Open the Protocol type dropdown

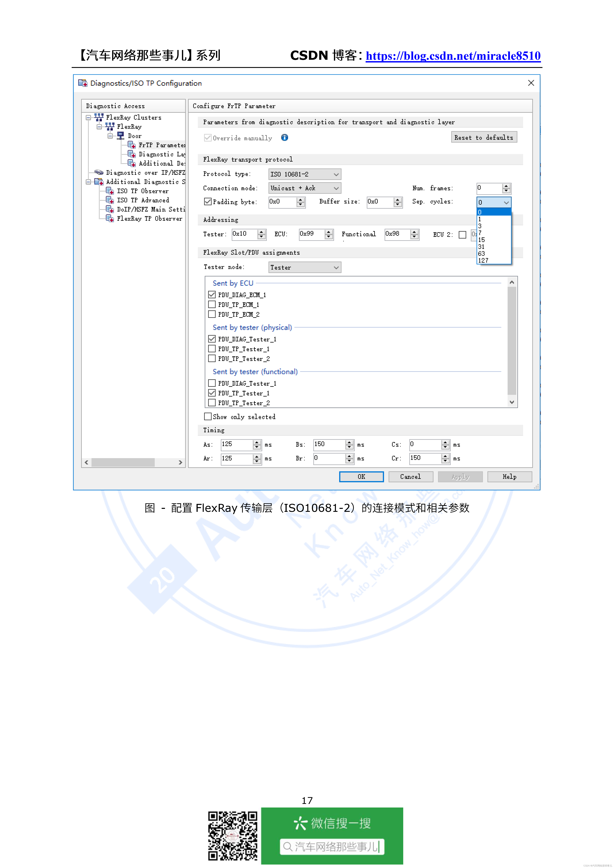coord(336,174)
